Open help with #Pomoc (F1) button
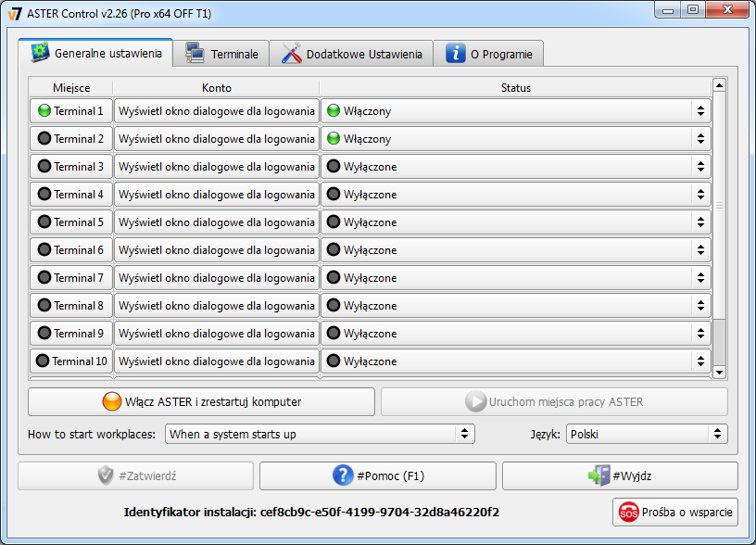This screenshot has height=545, width=756. (377, 476)
